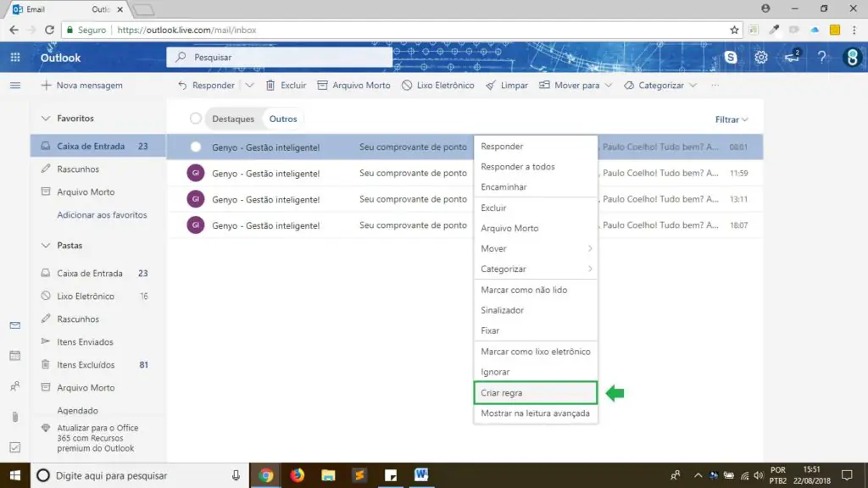
Task: Open the Windows Start menu
Action: 15,475
